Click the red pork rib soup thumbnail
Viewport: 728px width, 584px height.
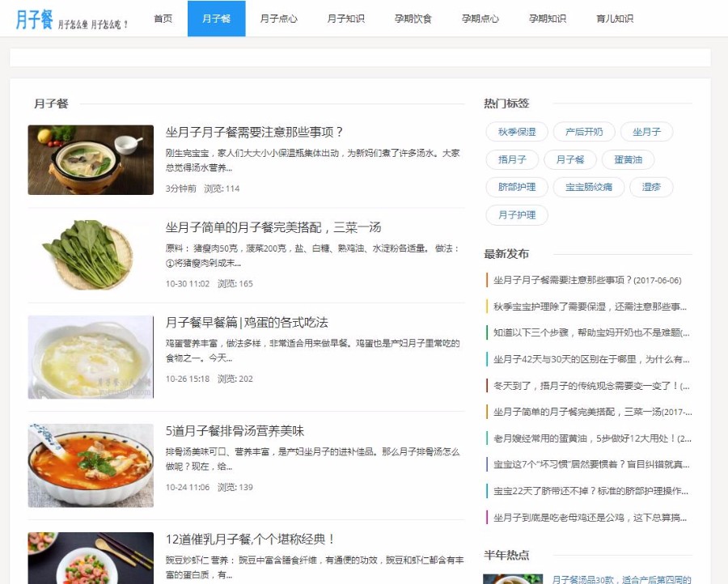[x=91, y=465]
